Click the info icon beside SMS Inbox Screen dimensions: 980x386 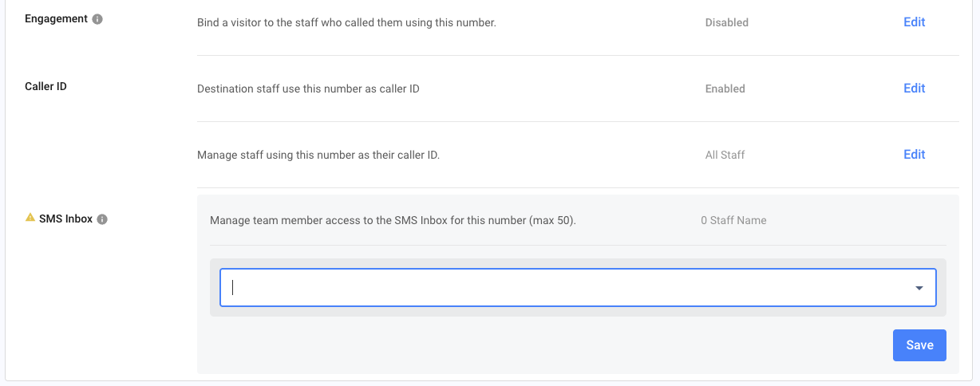tap(102, 219)
